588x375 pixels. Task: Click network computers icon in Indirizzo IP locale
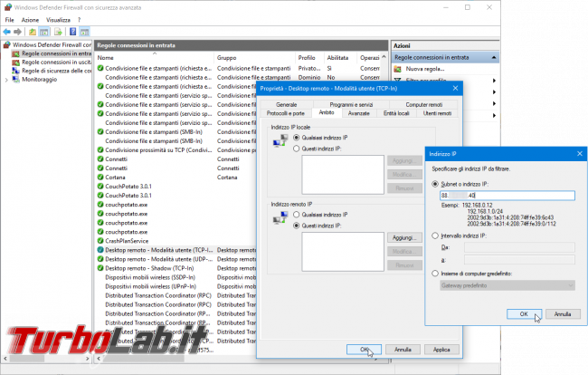tap(280, 140)
